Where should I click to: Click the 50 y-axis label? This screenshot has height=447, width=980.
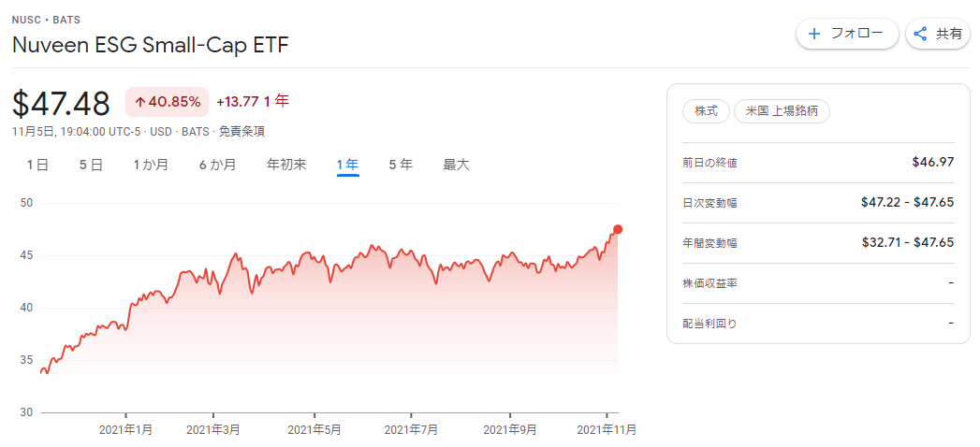(26, 203)
